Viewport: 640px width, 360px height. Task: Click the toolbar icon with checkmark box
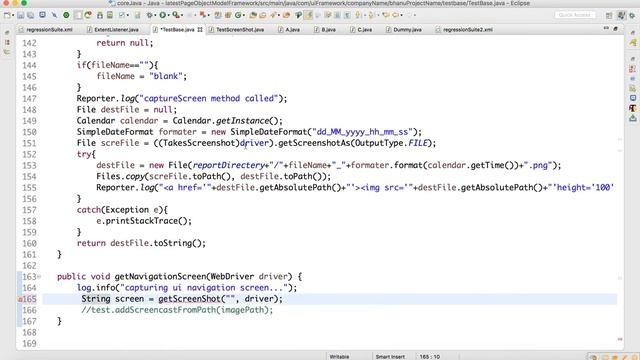(x=121, y=15)
